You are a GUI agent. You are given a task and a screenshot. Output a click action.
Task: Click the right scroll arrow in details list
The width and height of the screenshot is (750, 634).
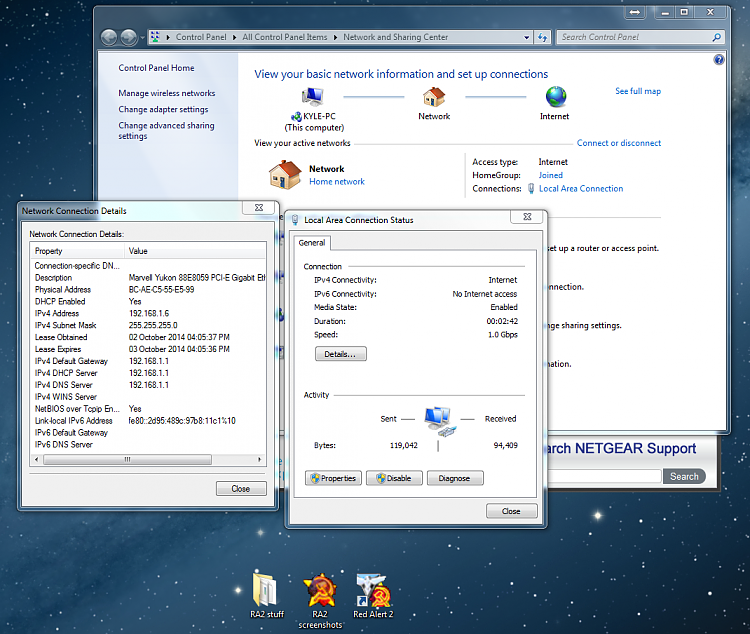click(x=259, y=459)
